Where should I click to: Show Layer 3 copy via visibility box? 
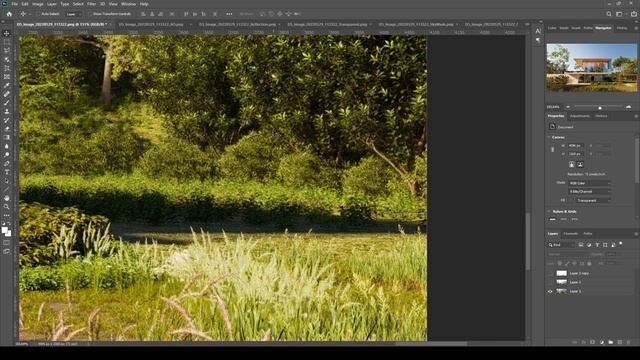550,273
